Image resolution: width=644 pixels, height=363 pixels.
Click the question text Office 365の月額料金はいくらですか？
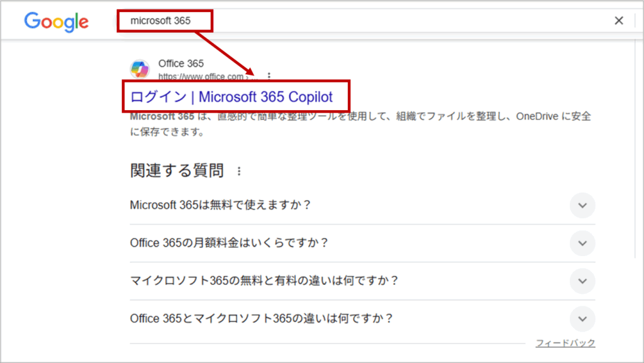(229, 243)
